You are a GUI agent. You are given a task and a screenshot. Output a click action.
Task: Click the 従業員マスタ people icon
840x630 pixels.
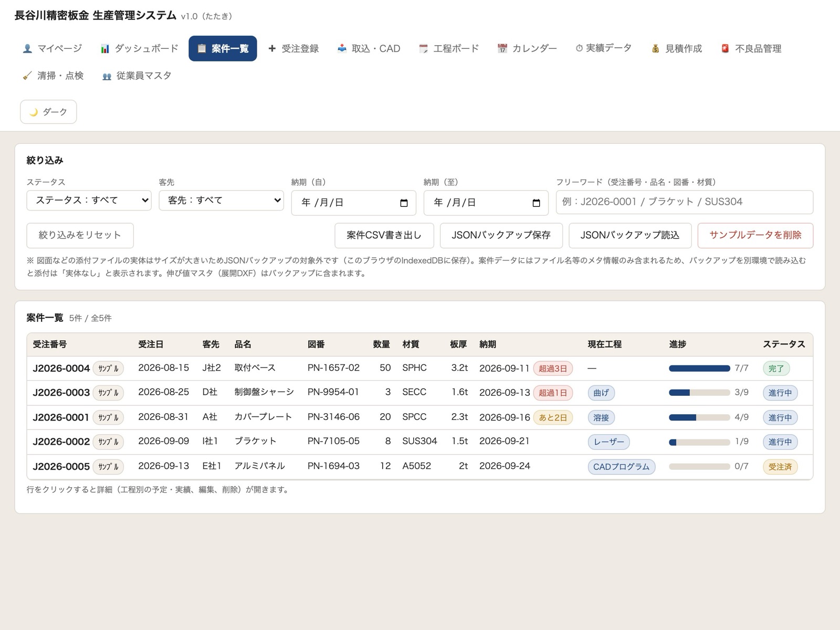click(107, 76)
